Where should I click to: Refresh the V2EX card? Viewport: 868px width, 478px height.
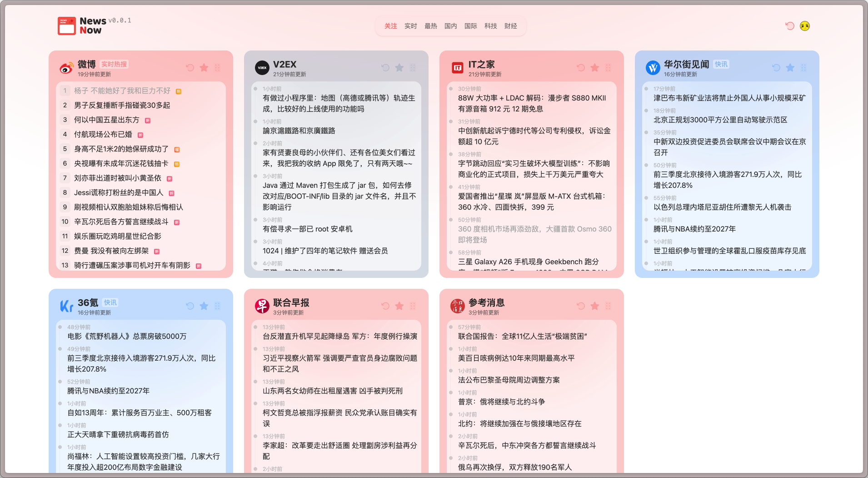pyautogui.click(x=385, y=68)
